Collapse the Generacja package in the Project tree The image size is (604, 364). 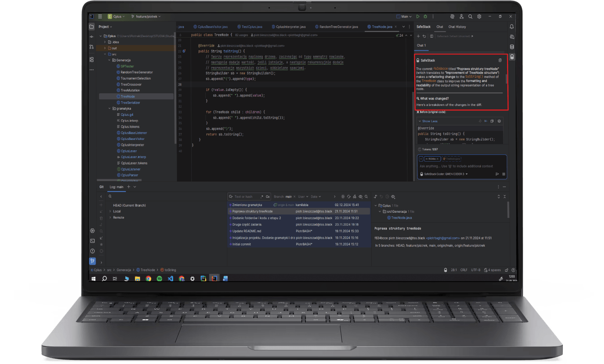click(x=109, y=60)
